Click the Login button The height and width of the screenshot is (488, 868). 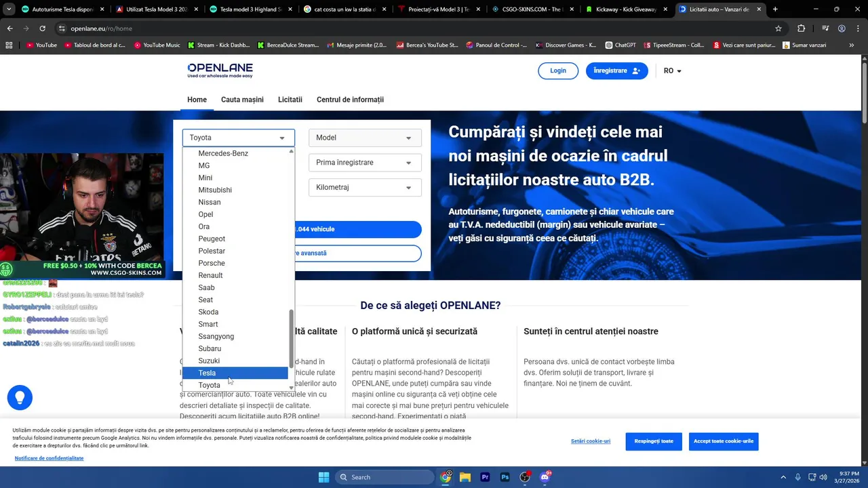558,70
